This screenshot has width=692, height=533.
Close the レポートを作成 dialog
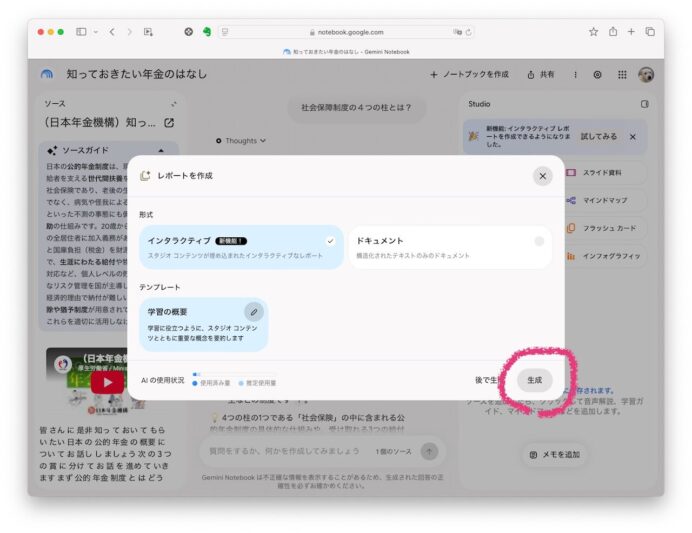tap(542, 176)
